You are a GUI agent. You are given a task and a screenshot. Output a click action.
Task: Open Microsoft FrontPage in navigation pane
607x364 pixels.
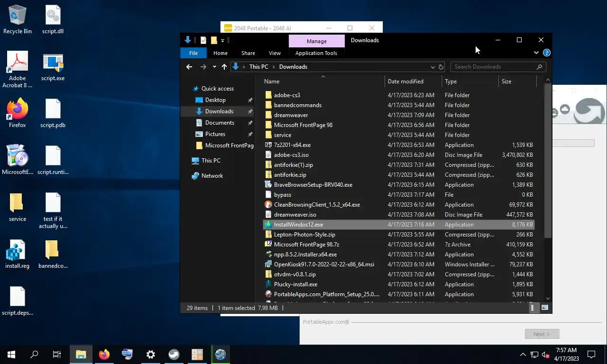pyautogui.click(x=229, y=146)
